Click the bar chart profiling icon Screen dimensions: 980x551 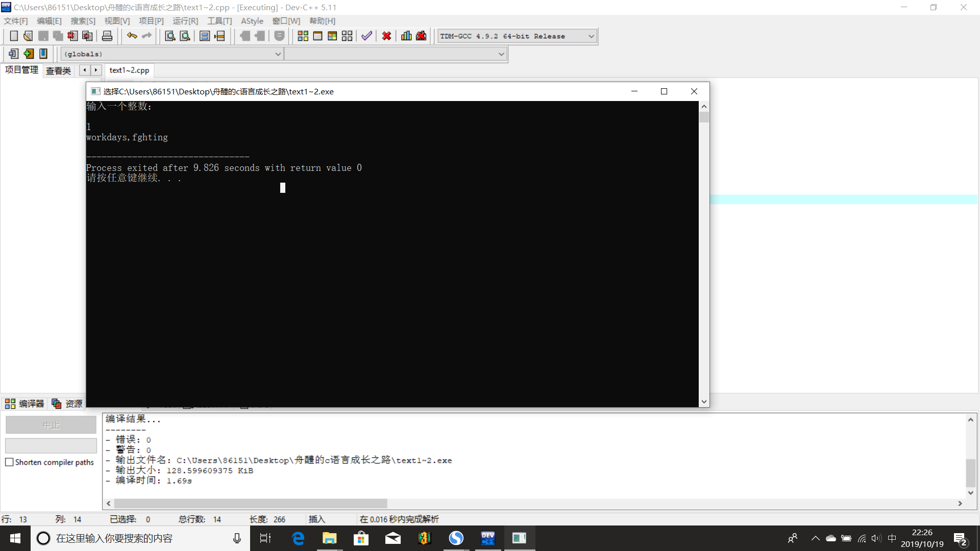pyautogui.click(x=406, y=36)
